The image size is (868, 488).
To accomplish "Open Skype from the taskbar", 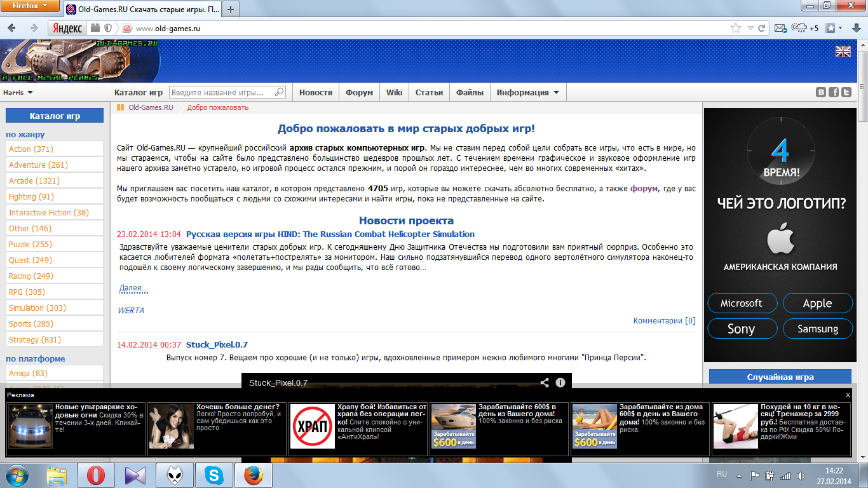I will click(x=214, y=475).
